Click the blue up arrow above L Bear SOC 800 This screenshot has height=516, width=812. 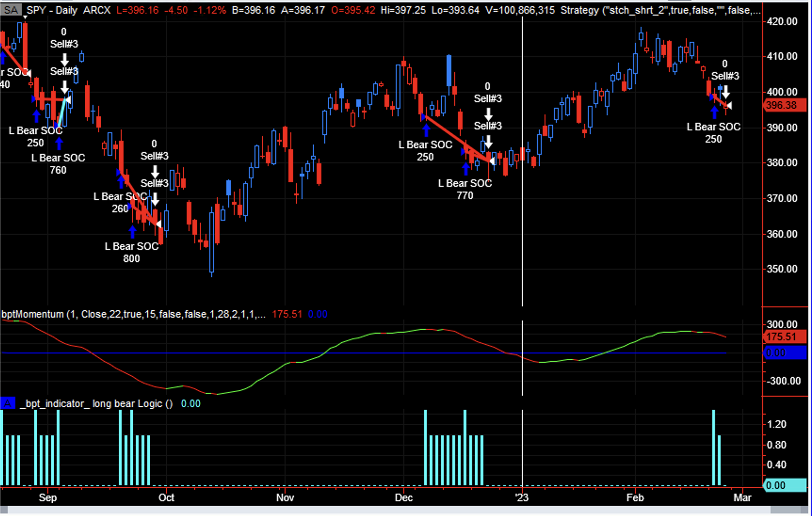132,232
